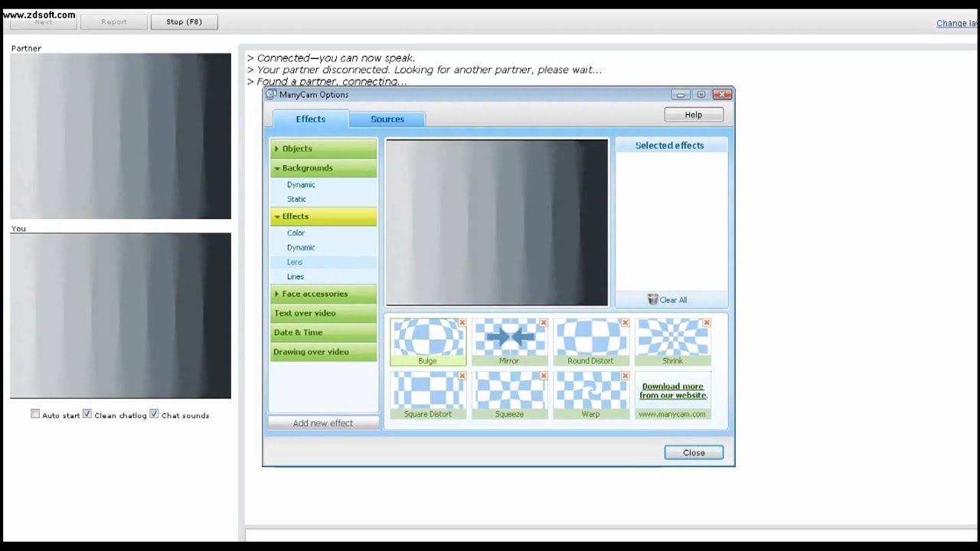This screenshot has height=551, width=980.
Task: Switch to the Sources tab
Action: [x=387, y=119]
